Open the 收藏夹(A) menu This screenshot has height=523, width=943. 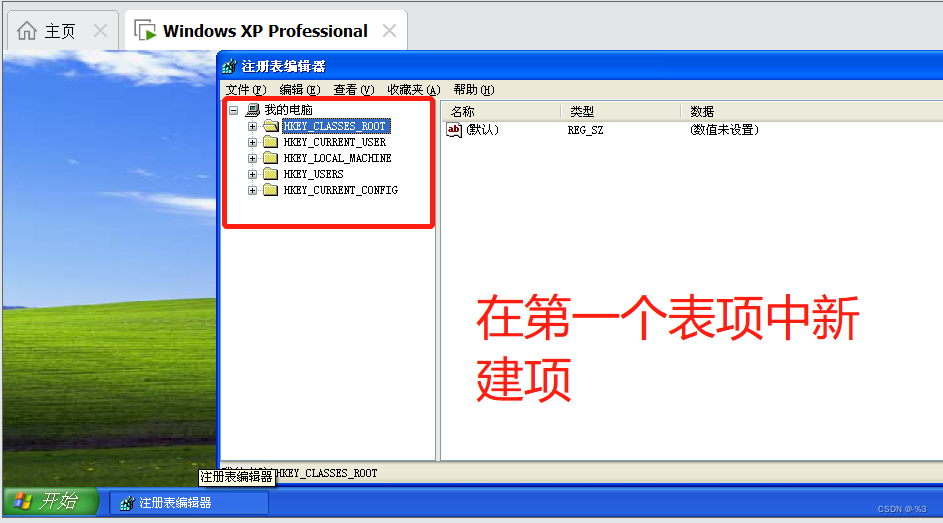414,90
